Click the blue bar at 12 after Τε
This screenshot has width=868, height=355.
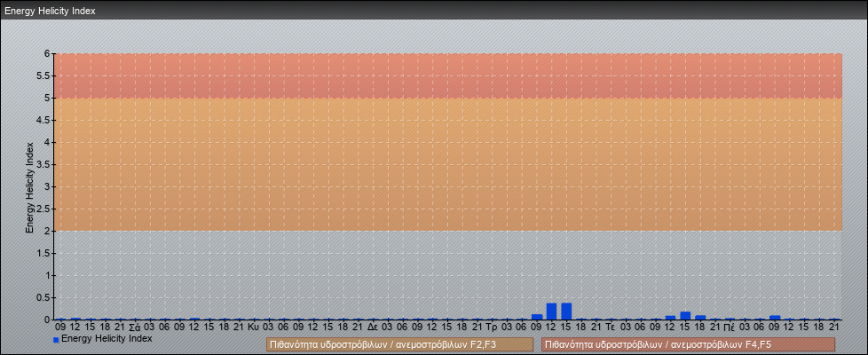point(670,318)
